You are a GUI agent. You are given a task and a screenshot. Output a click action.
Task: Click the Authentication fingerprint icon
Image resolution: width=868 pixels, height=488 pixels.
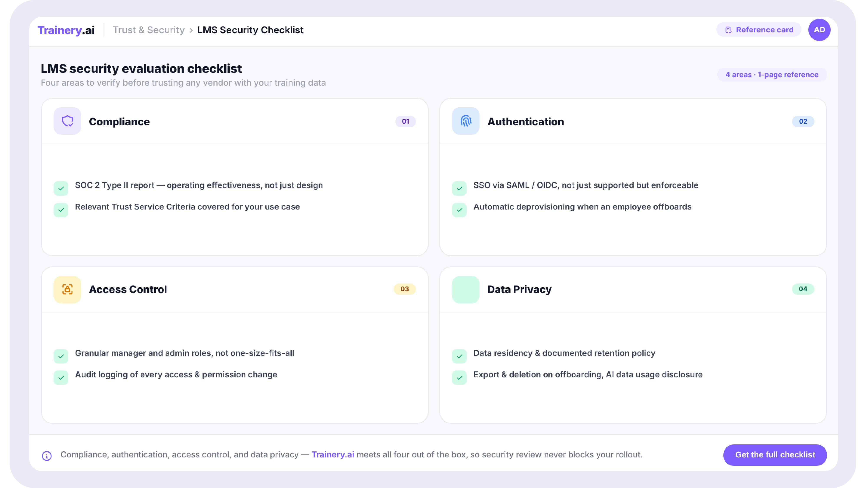[x=466, y=121]
